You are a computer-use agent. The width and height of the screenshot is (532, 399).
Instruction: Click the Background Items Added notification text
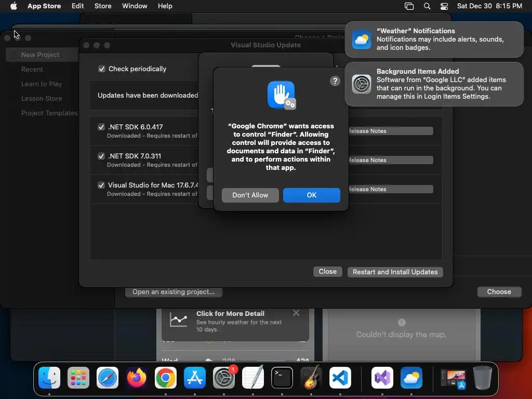pyautogui.click(x=441, y=84)
